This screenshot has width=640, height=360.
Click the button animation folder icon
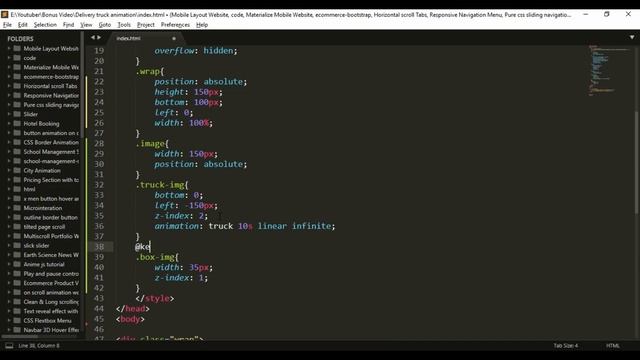tap(17, 133)
